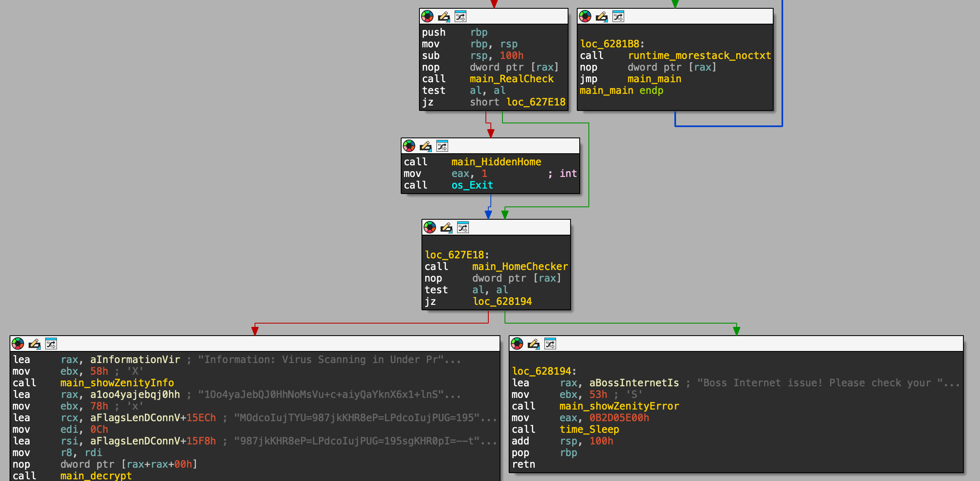Image resolution: width=980 pixels, height=481 pixels.
Task: Click runtime_morestack_noctxt function name
Action: 699,56
